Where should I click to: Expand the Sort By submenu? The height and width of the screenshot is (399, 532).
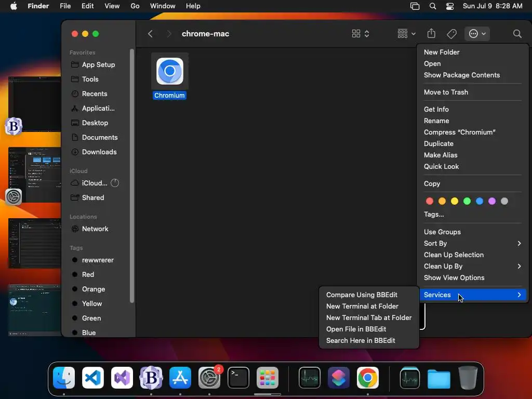pyautogui.click(x=472, y=244)
